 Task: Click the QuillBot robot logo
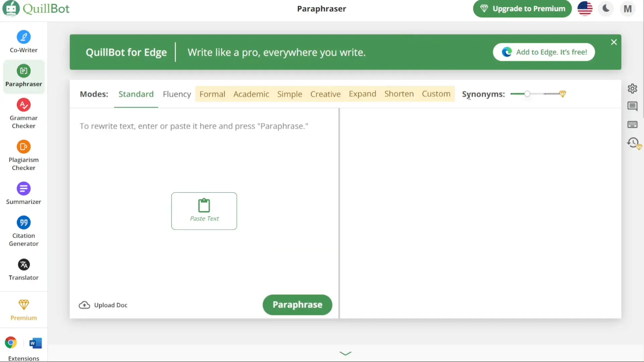coord(11,8)
